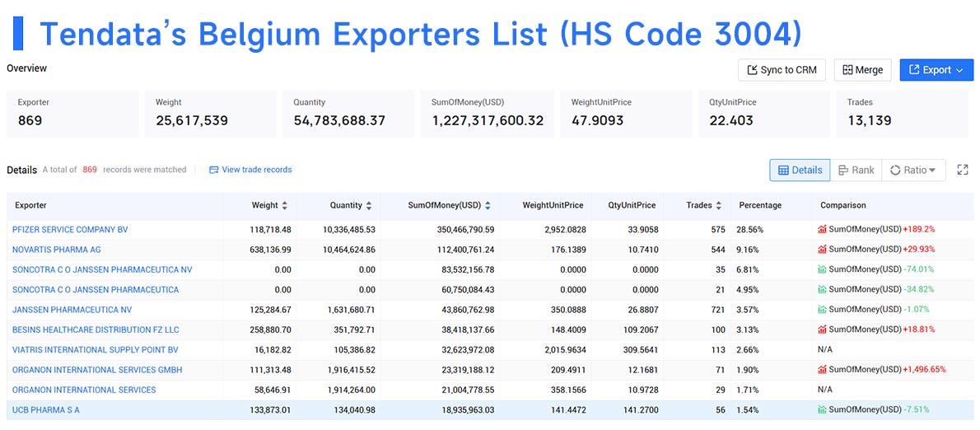Click the fullscreen expand icon
Screen dimensions: 980x430
(963, 170)
